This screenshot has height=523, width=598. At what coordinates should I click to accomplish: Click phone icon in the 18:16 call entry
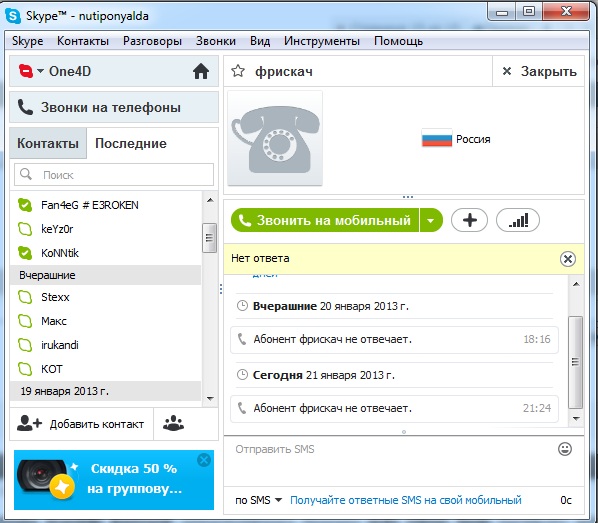point(242,339)
